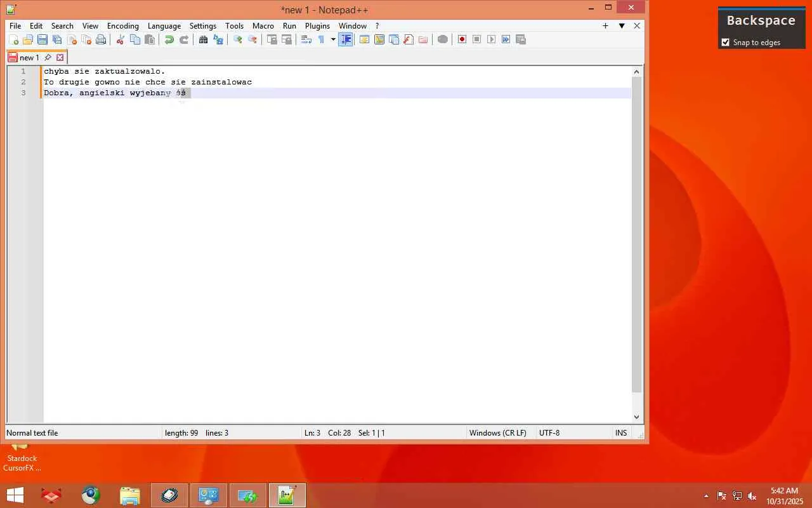Close the 'new 1' tab with its X
This screenshot has height=508, width=812.
pos(60,58)
